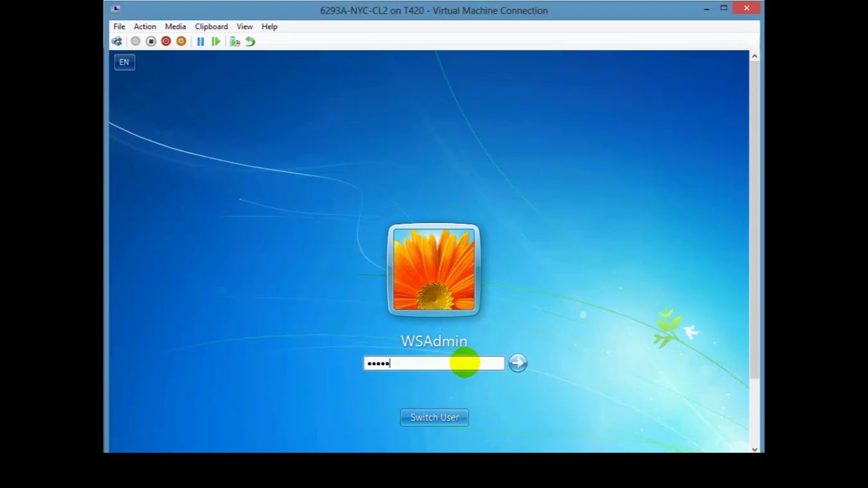Revert the virtual machine with the green arrow
This screenshot has height=488, width=868.
click(250, 41)
